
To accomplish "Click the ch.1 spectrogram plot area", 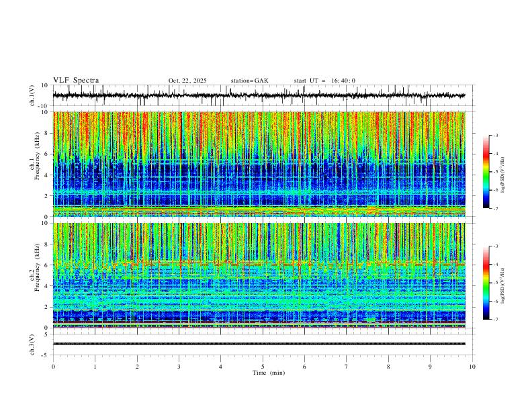I will point(259,164).
